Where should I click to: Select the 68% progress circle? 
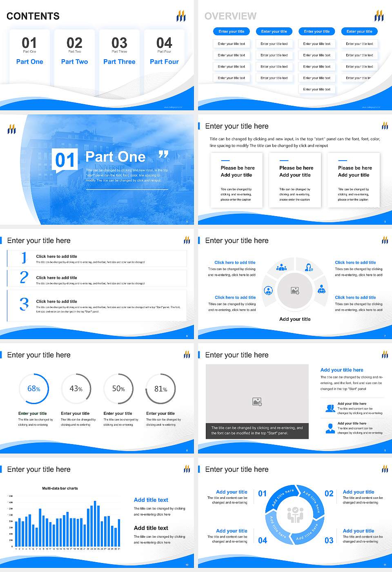[34, 389]
